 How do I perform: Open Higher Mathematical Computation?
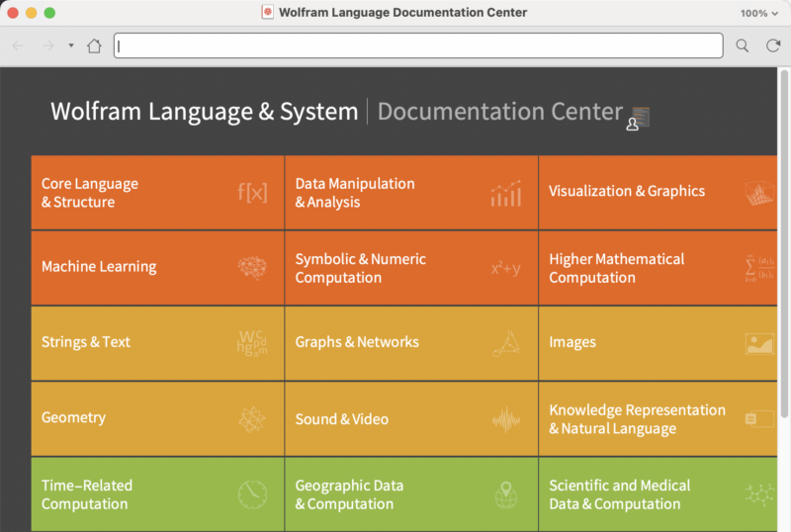point(658,268)
